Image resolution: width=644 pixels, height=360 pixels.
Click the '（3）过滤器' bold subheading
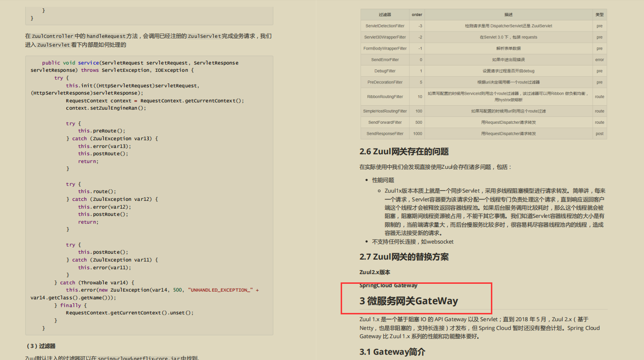[x=41, y=346]
